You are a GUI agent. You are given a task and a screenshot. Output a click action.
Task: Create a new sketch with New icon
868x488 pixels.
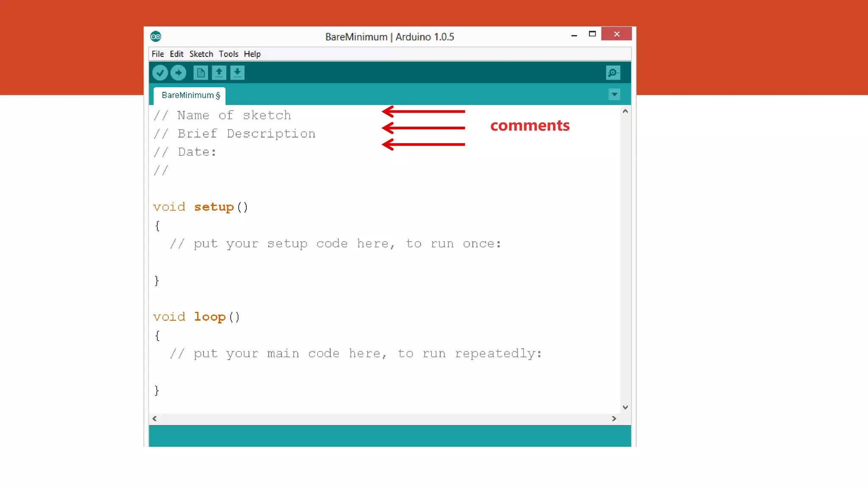(200, 73)
